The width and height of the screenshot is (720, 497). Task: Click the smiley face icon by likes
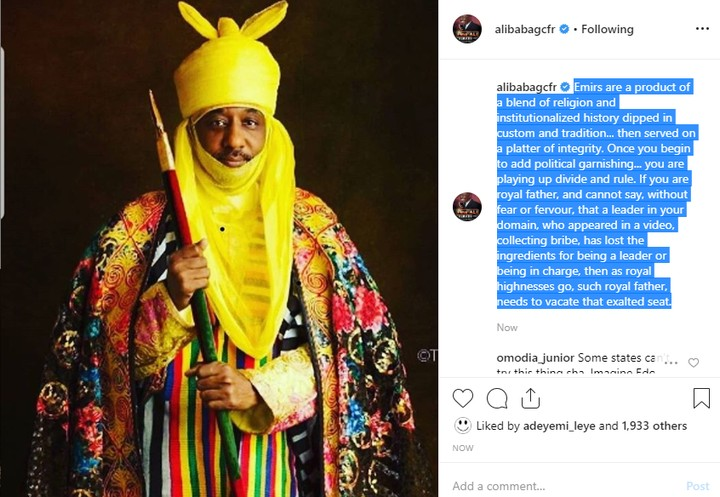coord(462,425)
